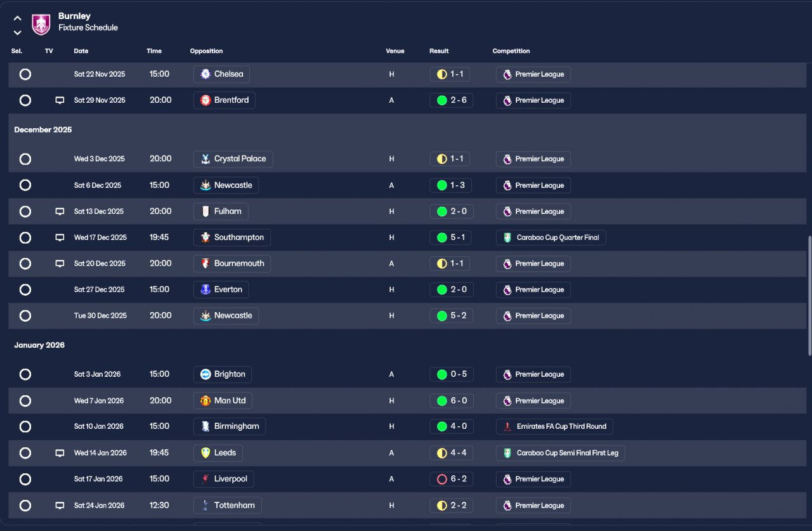Go to previous team with up chevron
The image size is (812, 531).
click(x=18, y=18)
